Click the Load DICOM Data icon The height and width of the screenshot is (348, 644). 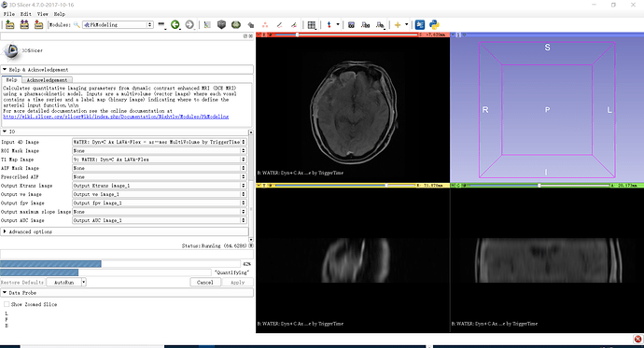click(x=24, y=25)
